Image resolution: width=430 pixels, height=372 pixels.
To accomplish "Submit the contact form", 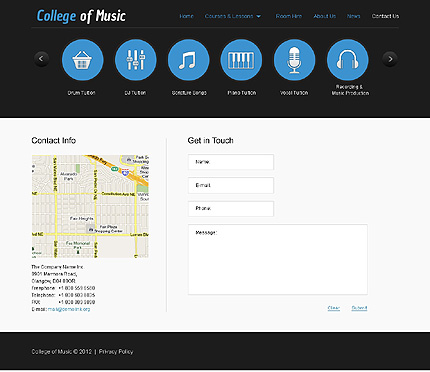I will pyautogui.click(x=359, y=308).
